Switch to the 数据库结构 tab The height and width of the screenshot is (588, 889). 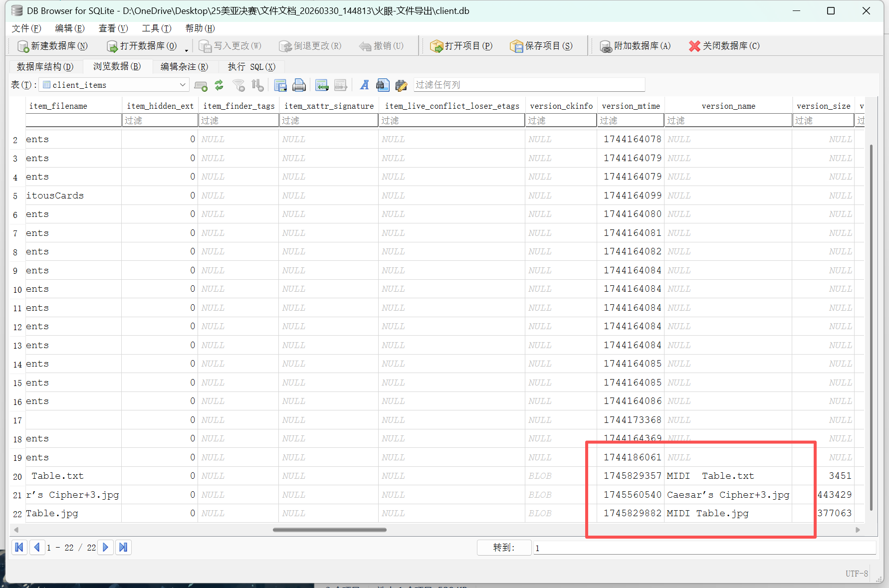[45, 66]
